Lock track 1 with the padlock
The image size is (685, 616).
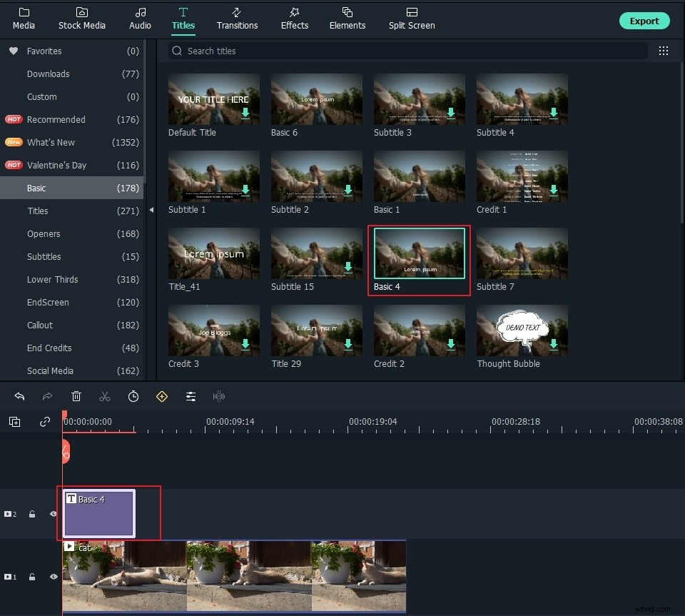pyautogui.click(x=32, y=577)
